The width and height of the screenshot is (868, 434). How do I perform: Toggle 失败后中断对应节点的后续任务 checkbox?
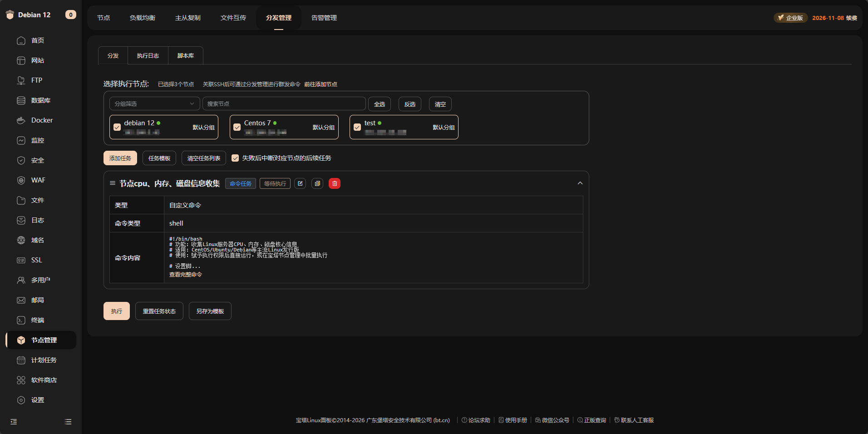coord(235,158)
